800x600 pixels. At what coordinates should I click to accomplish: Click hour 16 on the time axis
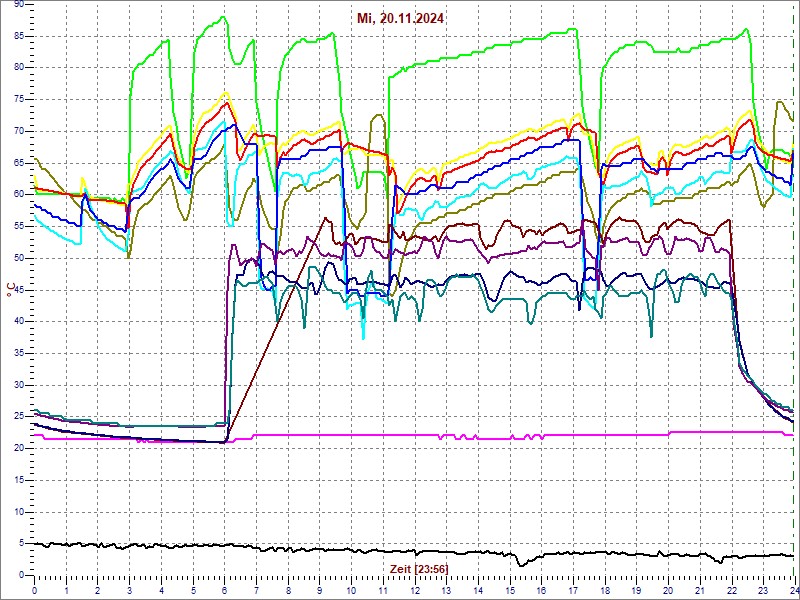(542, 590)
